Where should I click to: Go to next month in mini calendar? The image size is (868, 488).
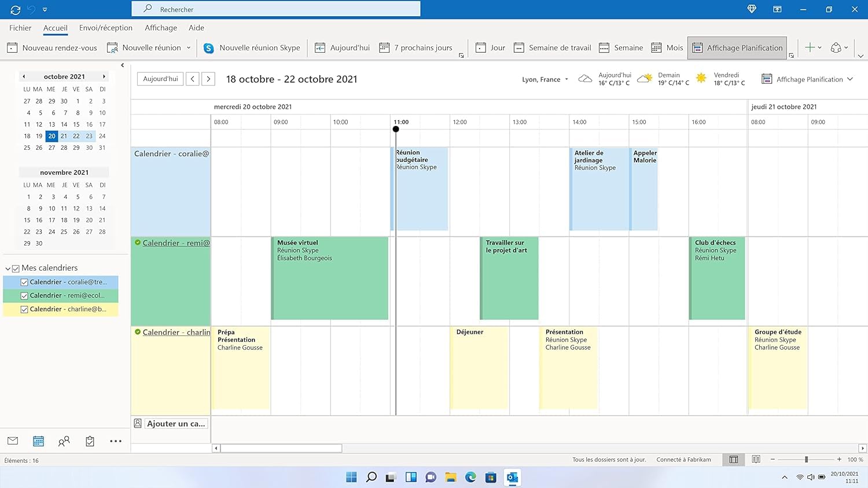point(104,76)
